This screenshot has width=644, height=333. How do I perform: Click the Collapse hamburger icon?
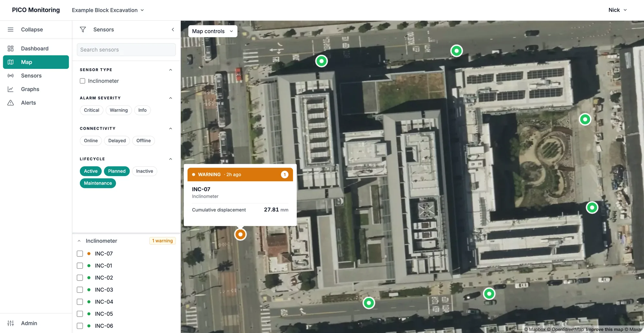(11, 30)
